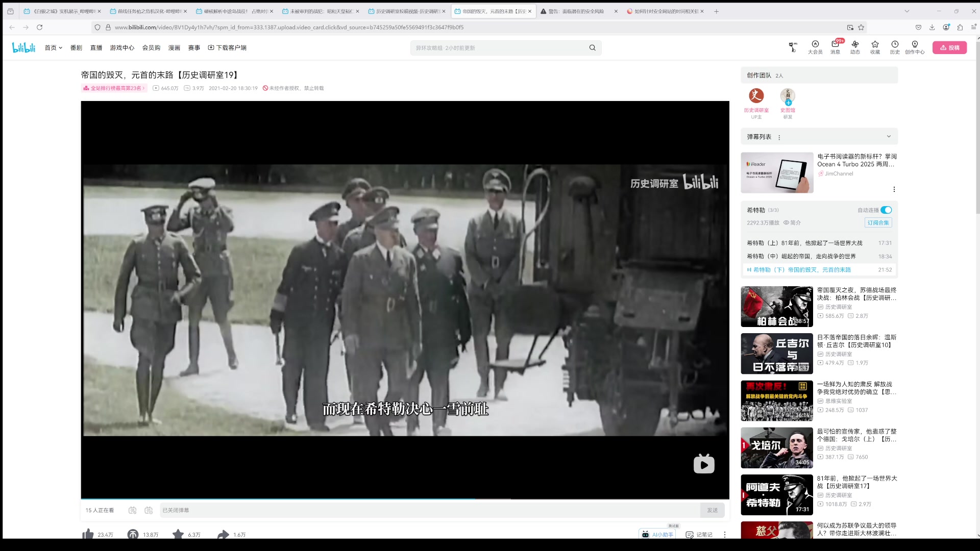The image size is (980, 551).
Task: Click the video progress bar
Action: click(x=405, y=498)
